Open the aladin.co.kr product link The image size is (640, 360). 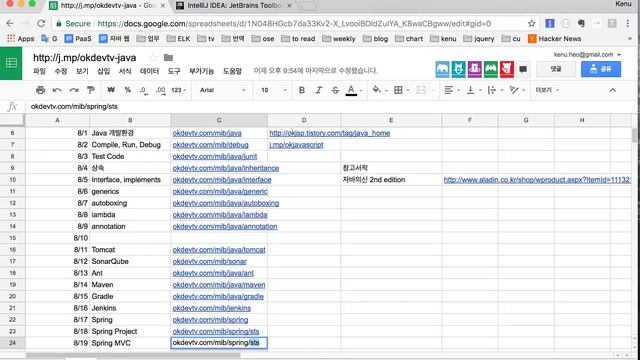(x=537, y=180)
